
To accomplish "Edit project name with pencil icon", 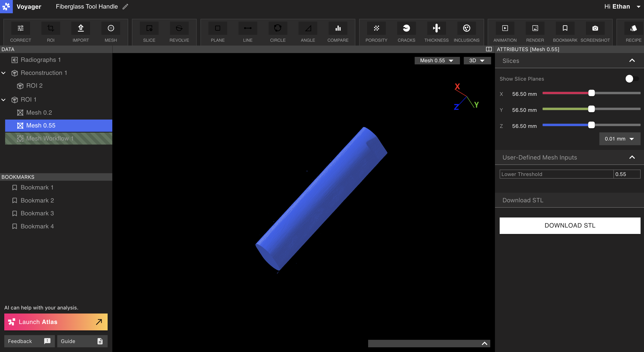I will pyautogui.click(x=125, y=7).
